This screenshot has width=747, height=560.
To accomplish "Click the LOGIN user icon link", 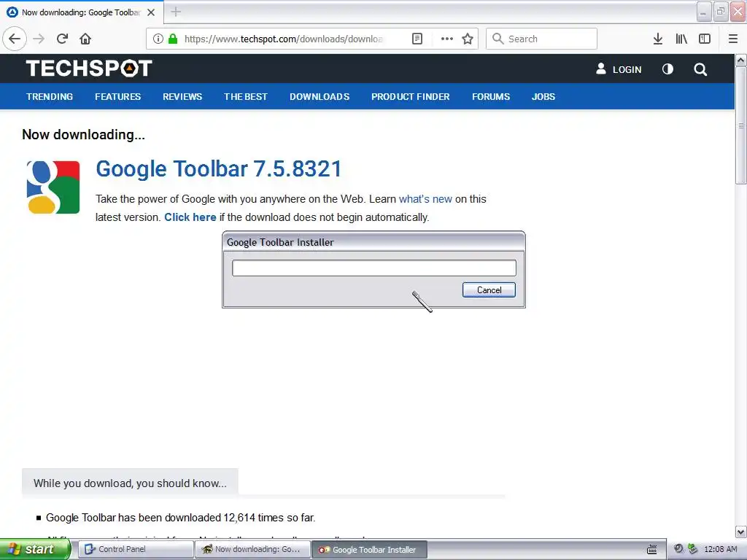I will tap(619, 69).
